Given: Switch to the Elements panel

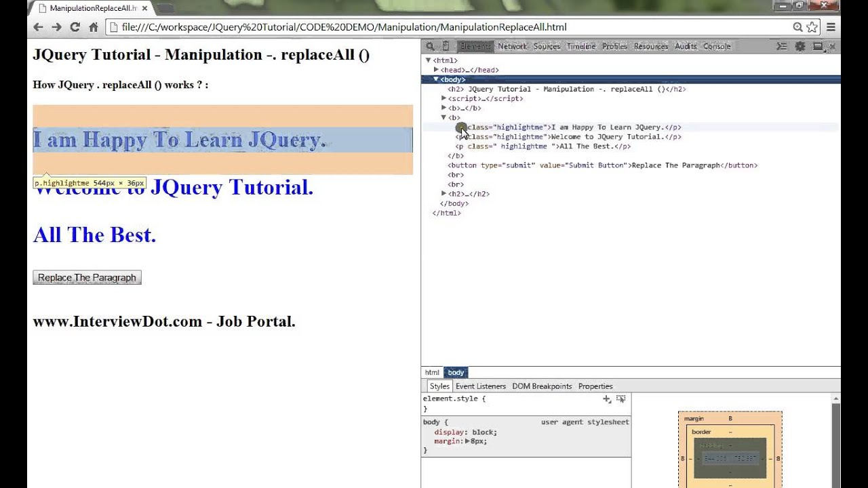Looking at the screenshot, I should pos(475,46).
